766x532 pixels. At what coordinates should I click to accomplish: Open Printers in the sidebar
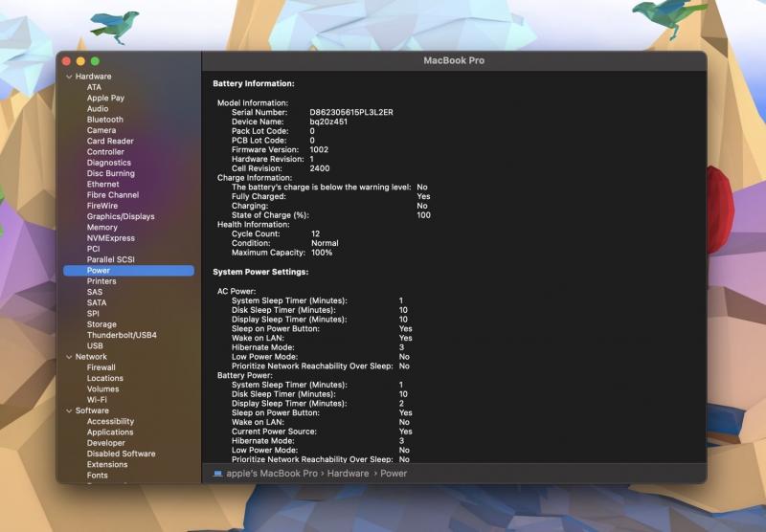pyautogui.click(x=101, y=281)
